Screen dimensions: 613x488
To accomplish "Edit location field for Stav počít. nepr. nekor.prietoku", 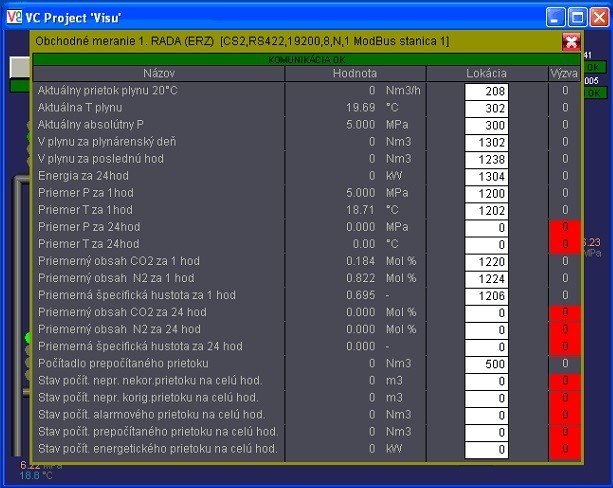I will coord(486,381).
